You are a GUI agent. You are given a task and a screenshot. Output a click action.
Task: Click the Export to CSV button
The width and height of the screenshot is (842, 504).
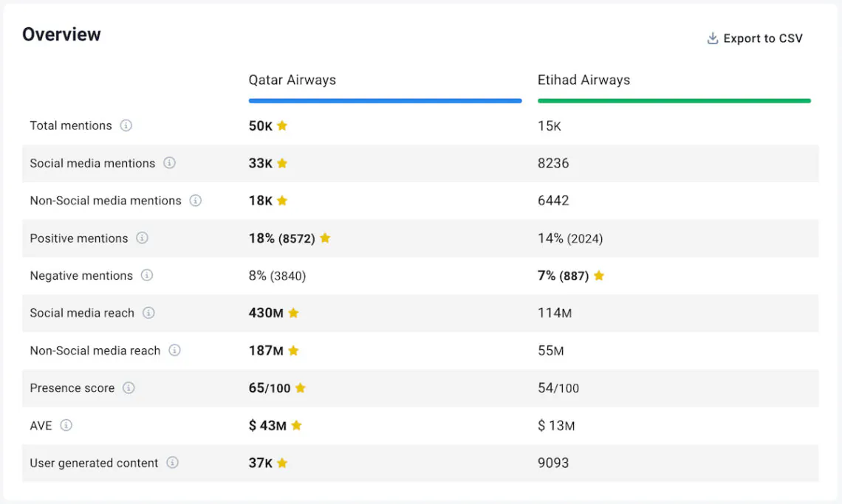(754, 38)
